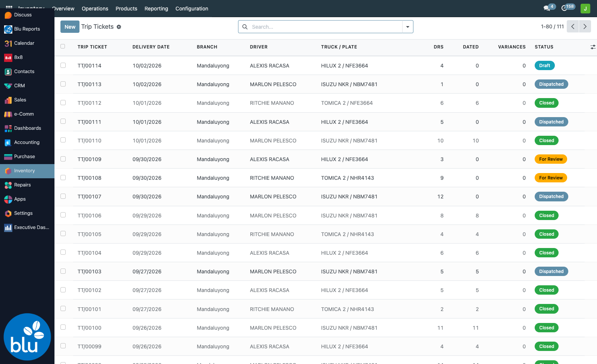Image resolution: width=597 pixels, height=364 pixels.
Task: Open the Settings app icon
Action: tap(8, 213)
